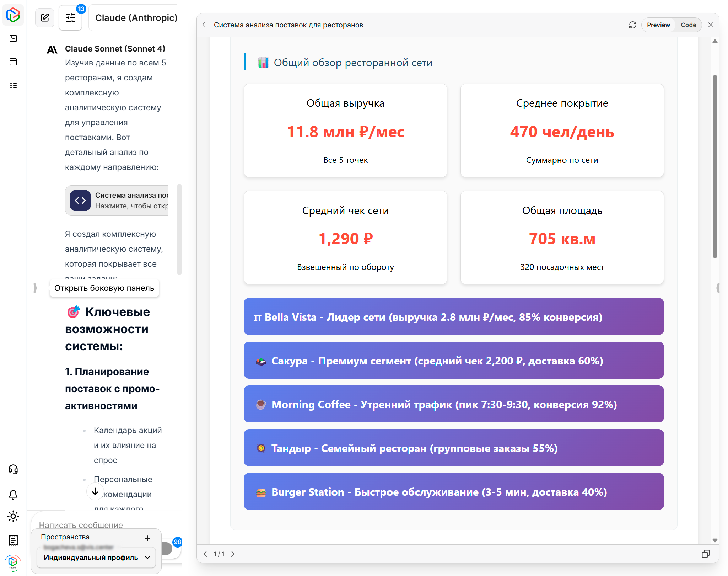Viewport: 728px width, 576px height.
Task: Open the table layout icon in sidebar
Action: 13,62
